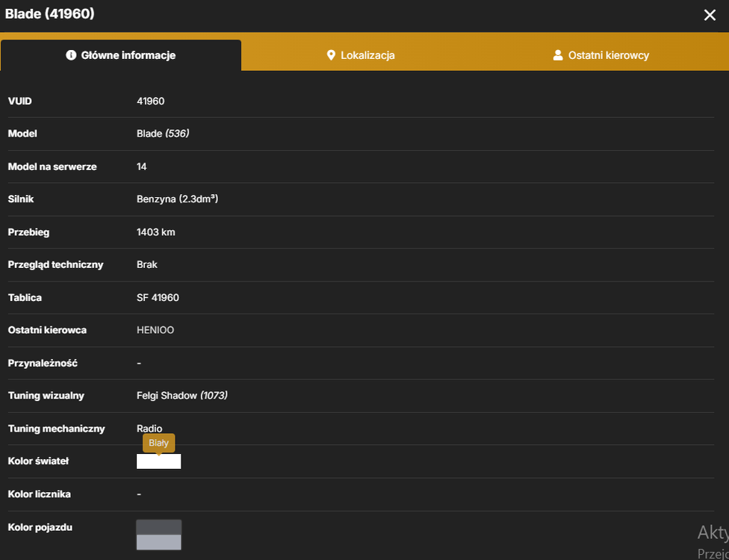
Task: Open last driver HENIOO profile link
Action: [x=155, y=330]
